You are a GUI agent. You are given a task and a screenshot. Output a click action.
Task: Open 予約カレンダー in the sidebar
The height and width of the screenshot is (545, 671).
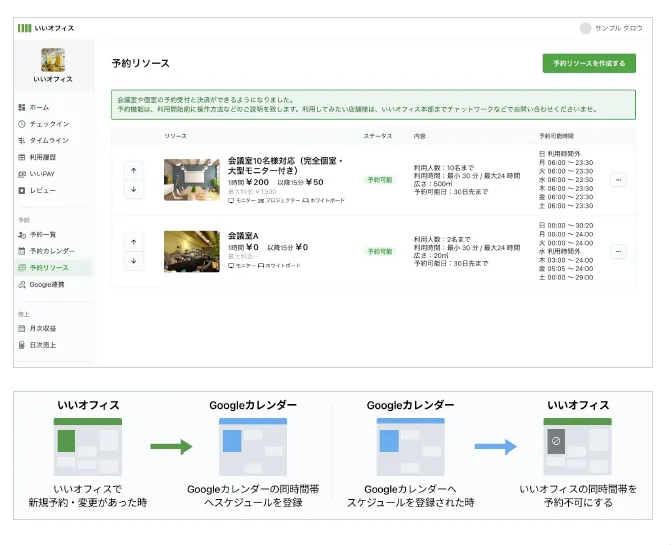tap(46, 251)
